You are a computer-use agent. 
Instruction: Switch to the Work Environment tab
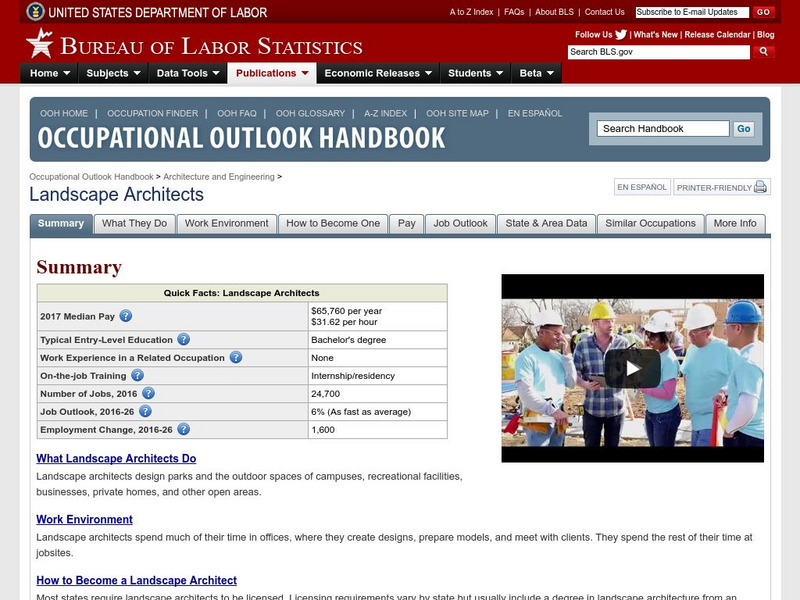(x=227, y=224)
